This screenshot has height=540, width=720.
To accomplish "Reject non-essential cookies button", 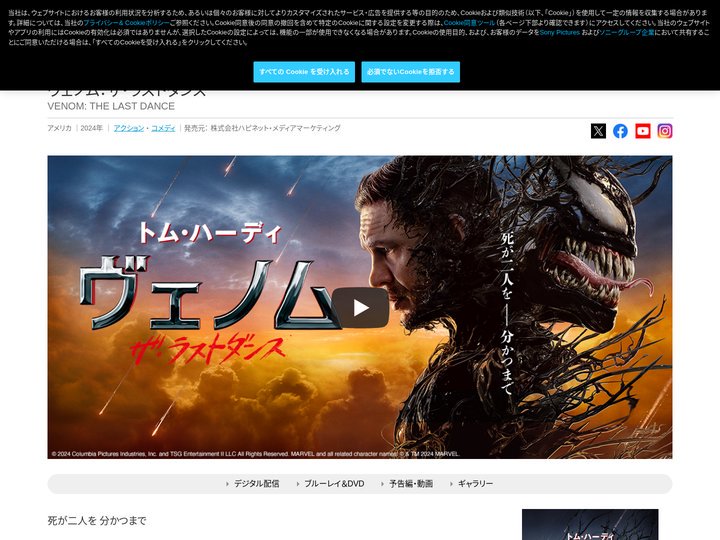I will (411, 72).
